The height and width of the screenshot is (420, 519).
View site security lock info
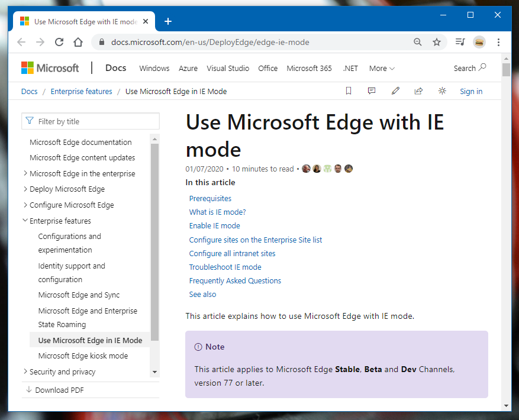[102, 42]
